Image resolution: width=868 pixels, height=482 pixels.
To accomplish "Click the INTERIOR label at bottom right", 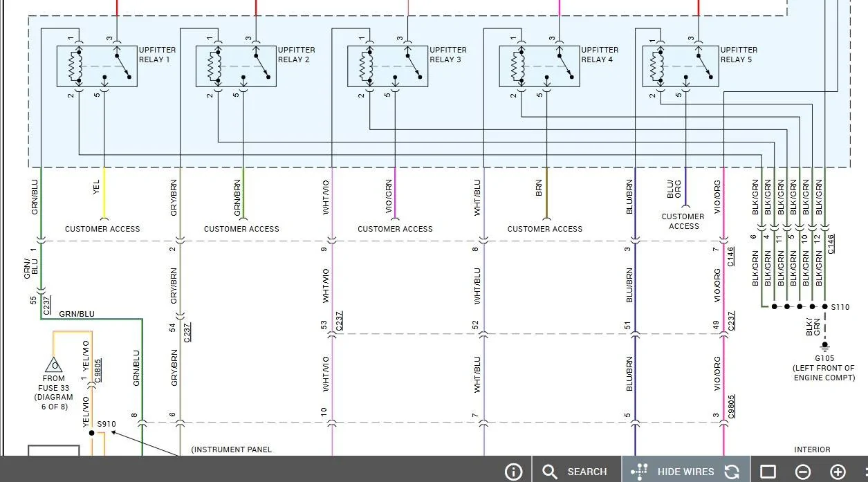I will tap(812, 449).
